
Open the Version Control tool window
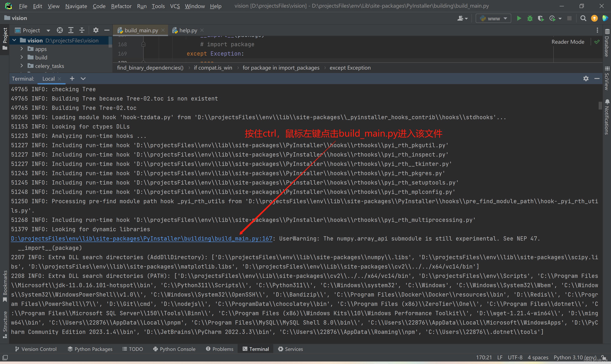[36, 349]
